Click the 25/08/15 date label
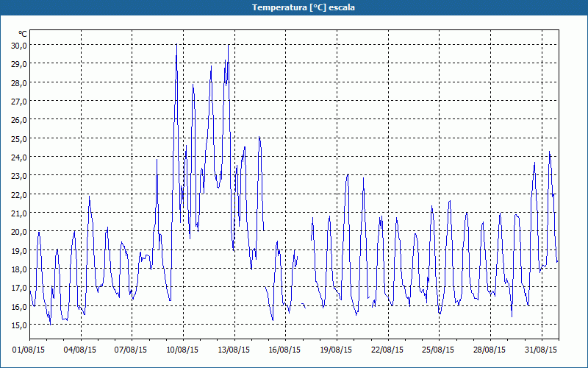This screenshot has width=588, height=368. pos(438,350)
